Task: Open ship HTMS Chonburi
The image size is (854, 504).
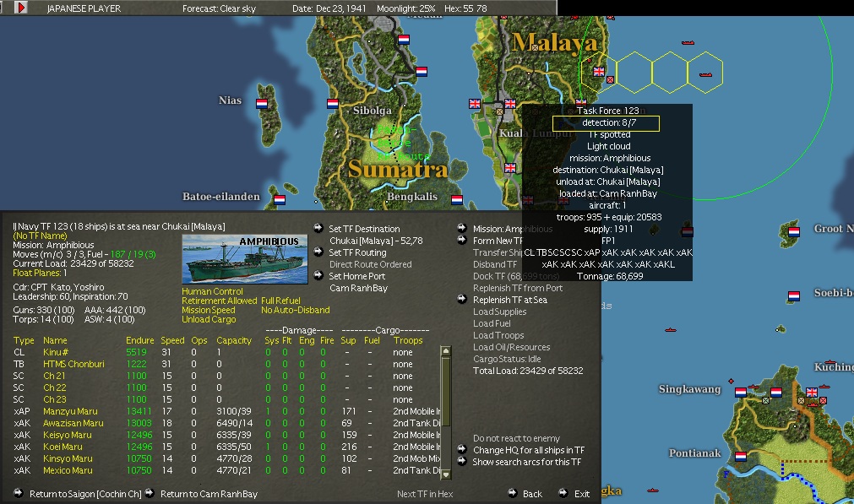Action: pos(73,364)
